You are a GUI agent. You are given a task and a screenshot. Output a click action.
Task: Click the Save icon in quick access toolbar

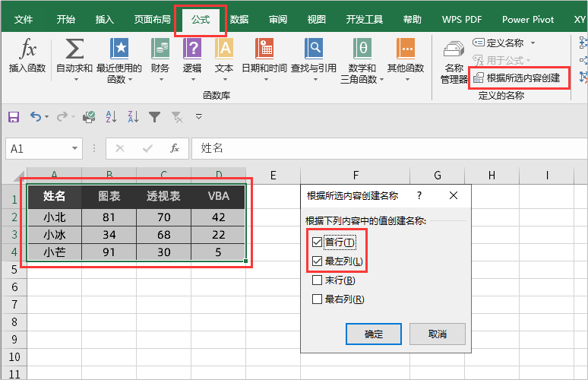[x=14, y=117]
